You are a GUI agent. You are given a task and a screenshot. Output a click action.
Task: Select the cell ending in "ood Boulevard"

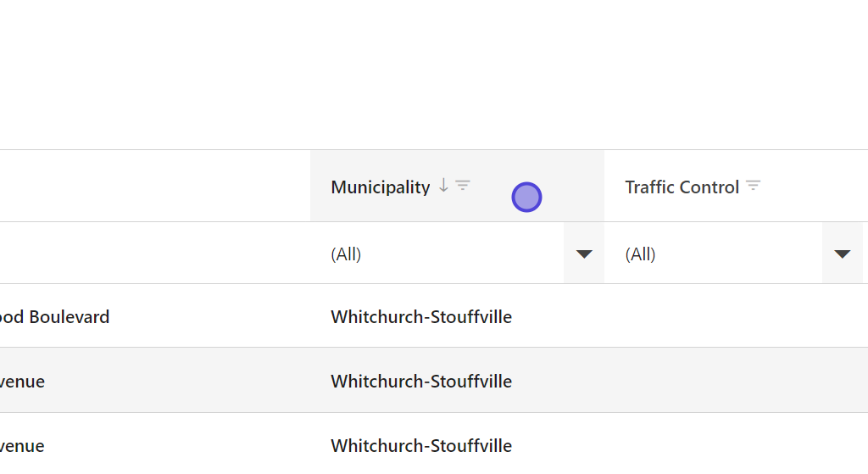(x=55, y=317)
